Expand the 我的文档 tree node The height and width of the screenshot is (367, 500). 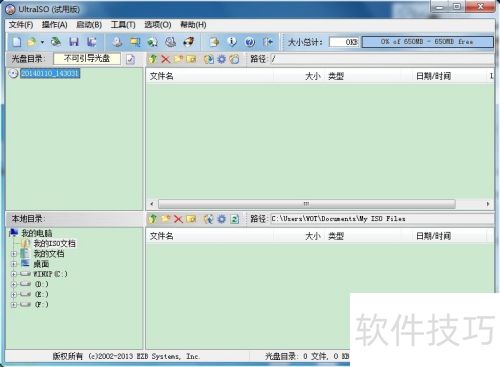tap(14, 254)
